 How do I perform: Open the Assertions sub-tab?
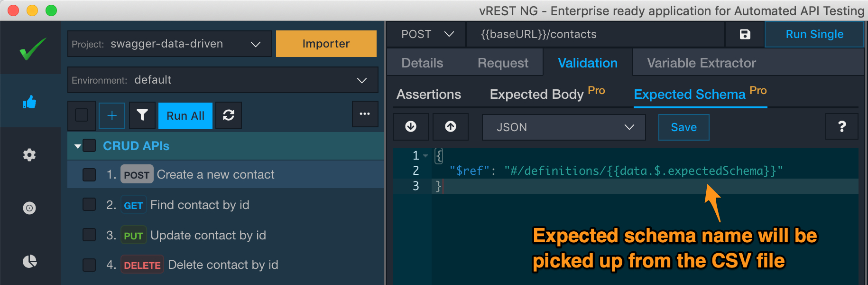[x=429, y=95]
